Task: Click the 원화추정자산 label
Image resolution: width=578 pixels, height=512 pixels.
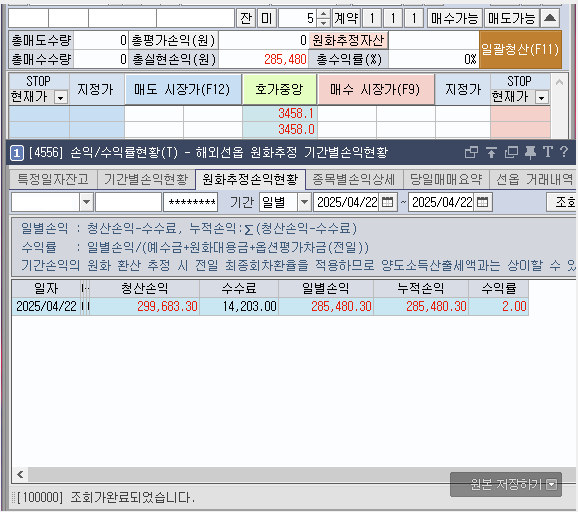Action: coord(348,40)
